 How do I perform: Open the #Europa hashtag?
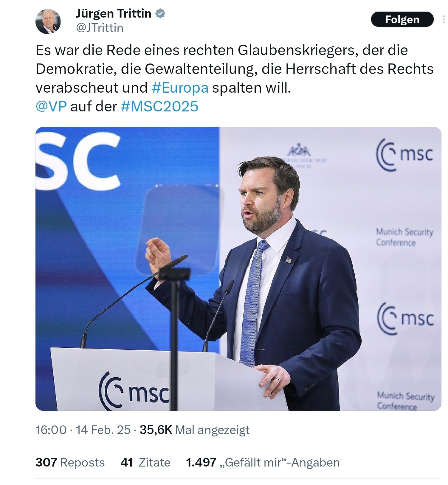click(180, 88)
